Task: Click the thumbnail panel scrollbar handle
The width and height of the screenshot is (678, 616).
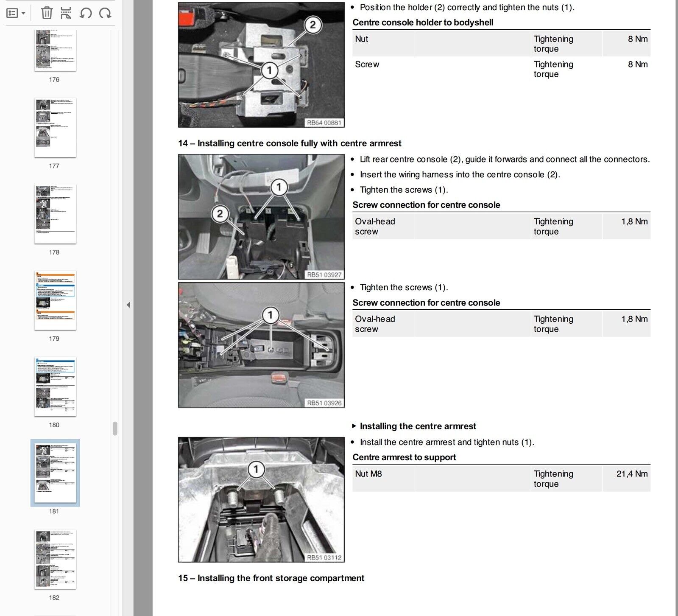Action: 115,428
